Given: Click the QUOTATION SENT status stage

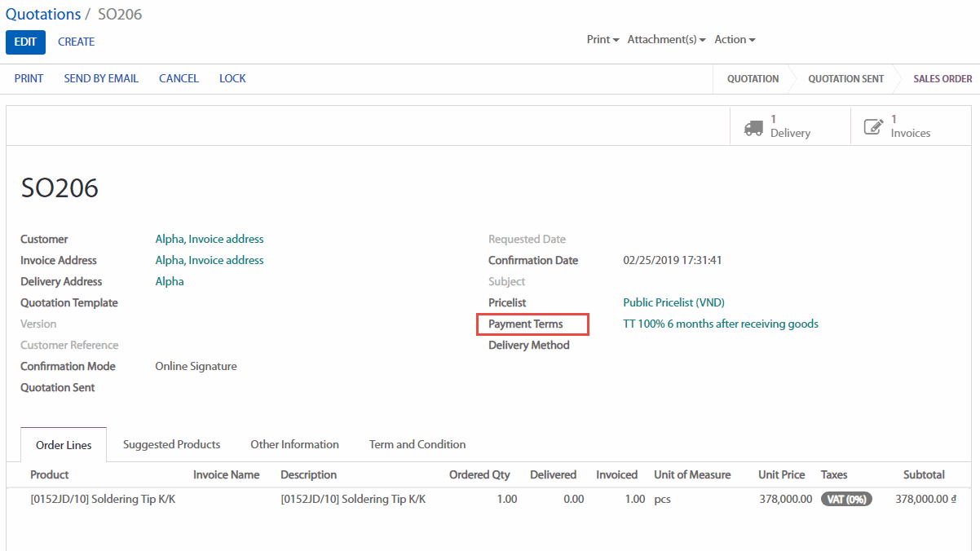Looking at the screenshot, I should [x=845, y=79].
